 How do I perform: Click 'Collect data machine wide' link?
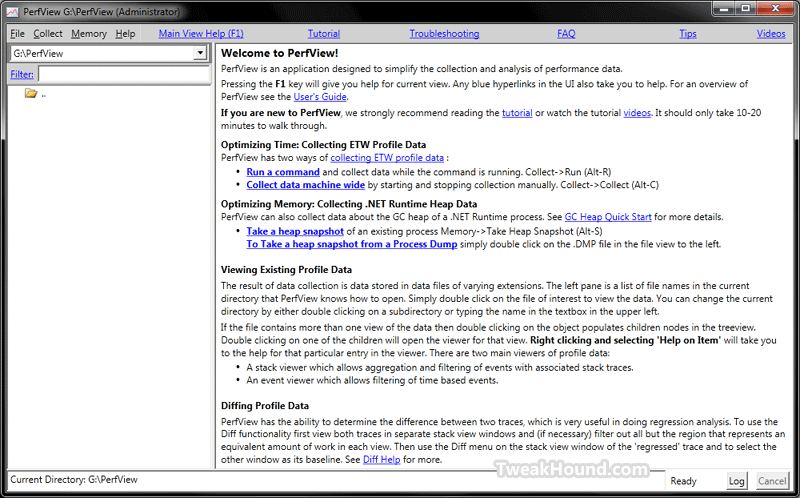(x=306, y=185)
